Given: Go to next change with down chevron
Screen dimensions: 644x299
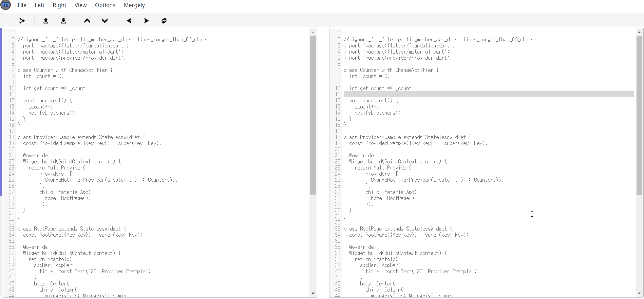Looking at the screenshot, I should [x=105, y=21].
